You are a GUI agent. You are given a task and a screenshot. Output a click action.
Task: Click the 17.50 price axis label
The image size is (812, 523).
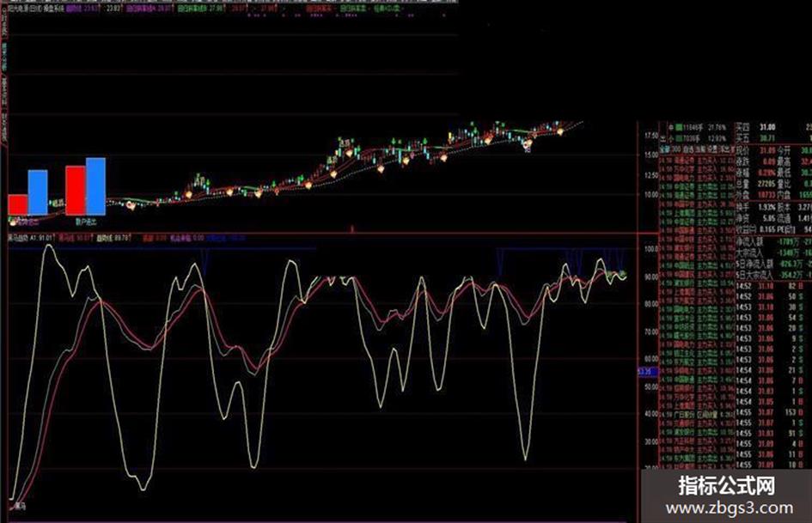click(651, 136)
